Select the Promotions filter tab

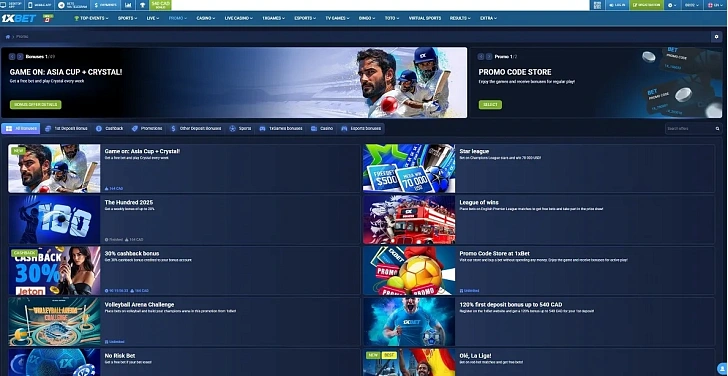pyautogui.click(x=147, y=129)
